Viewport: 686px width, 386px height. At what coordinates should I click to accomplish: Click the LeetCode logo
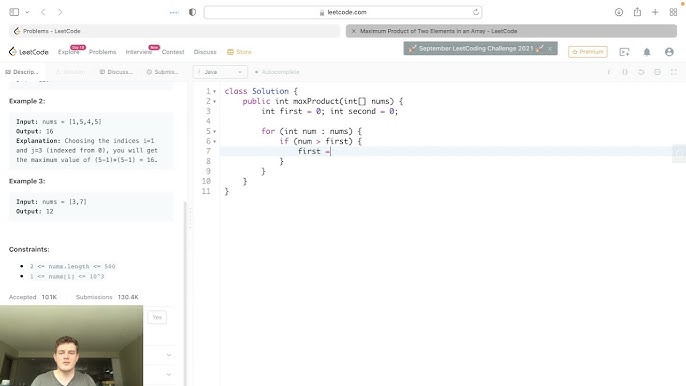tap(28, 52)
